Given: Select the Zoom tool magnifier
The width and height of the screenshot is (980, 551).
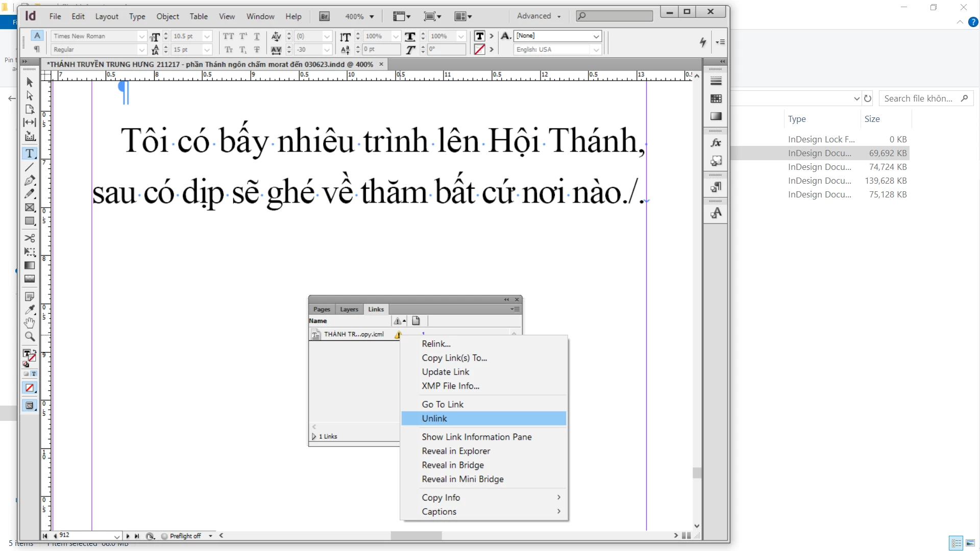Looking at the screenshot, I should 30,337.
